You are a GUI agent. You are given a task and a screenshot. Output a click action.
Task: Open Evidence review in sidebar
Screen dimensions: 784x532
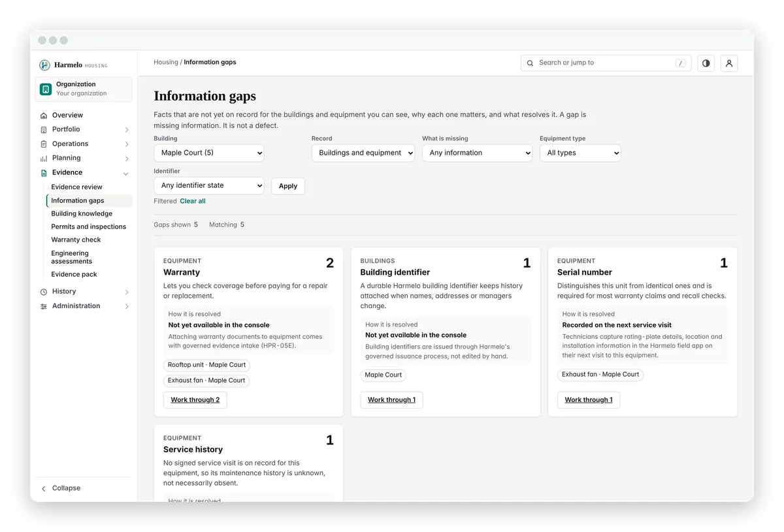77,187
